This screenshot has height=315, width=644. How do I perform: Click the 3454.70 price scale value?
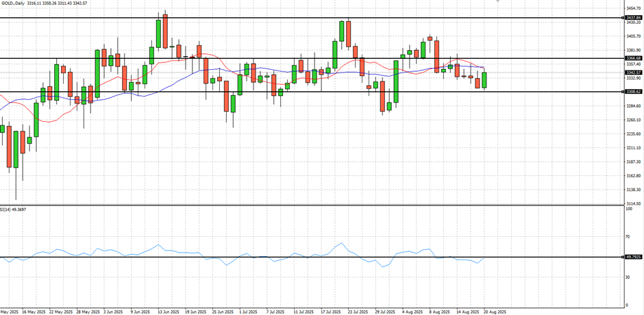click(x=633, y=8)
